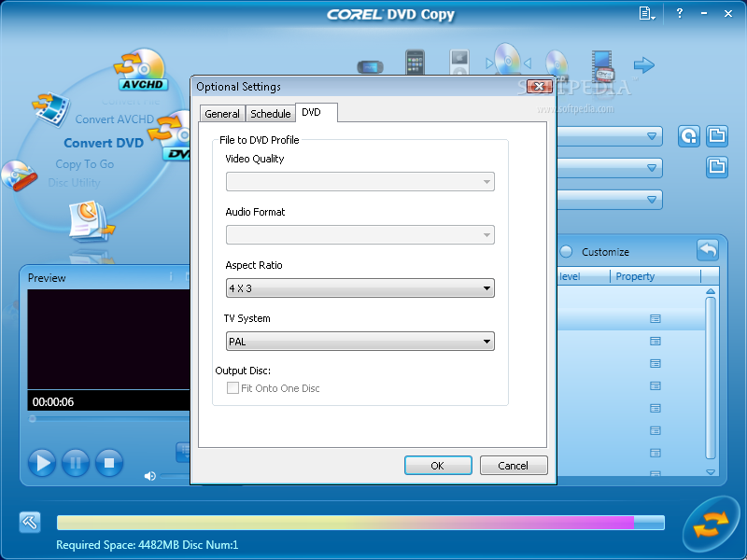The width and height of the screenshot is (747, 560).
Task: Choose Convert DVD menu item
Action: (x=104, y=143)
